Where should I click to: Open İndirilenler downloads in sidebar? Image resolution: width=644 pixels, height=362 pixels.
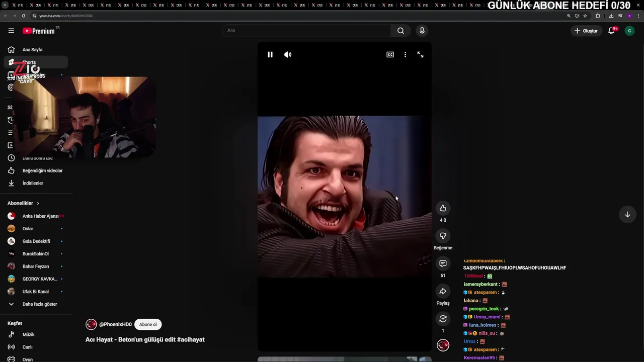coord(36,183)
